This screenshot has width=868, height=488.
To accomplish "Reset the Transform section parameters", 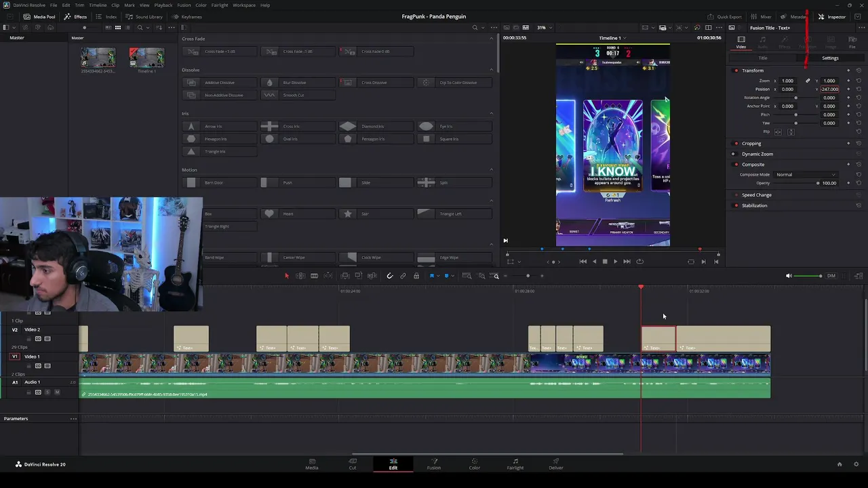I will [859, 70].
